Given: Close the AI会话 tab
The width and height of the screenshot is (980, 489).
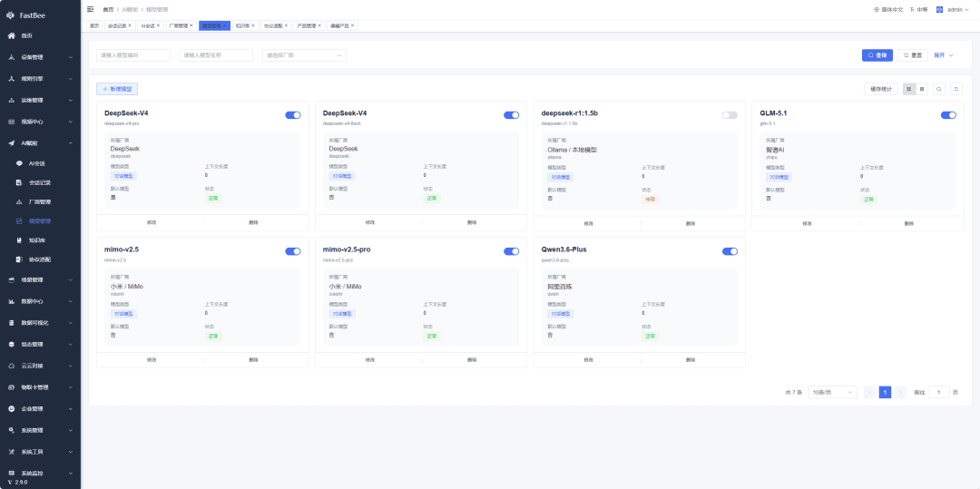Looking at the screenshot, I should [158, 25].
